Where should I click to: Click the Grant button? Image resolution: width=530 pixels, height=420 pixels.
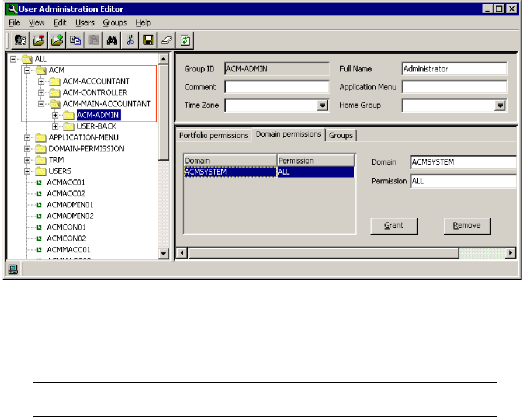tap(394, 225)
